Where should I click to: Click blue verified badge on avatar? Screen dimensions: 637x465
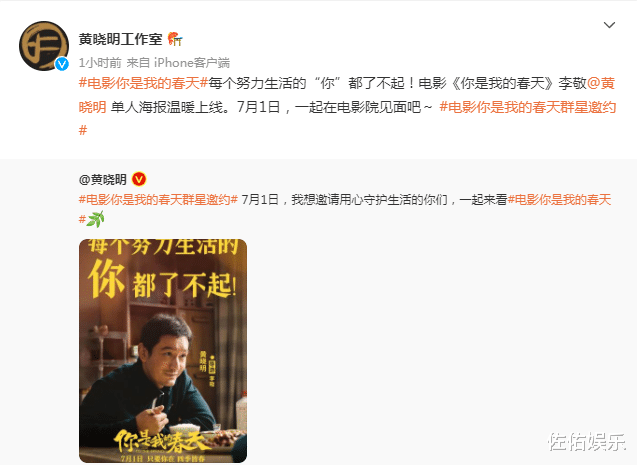coord(62,64)
